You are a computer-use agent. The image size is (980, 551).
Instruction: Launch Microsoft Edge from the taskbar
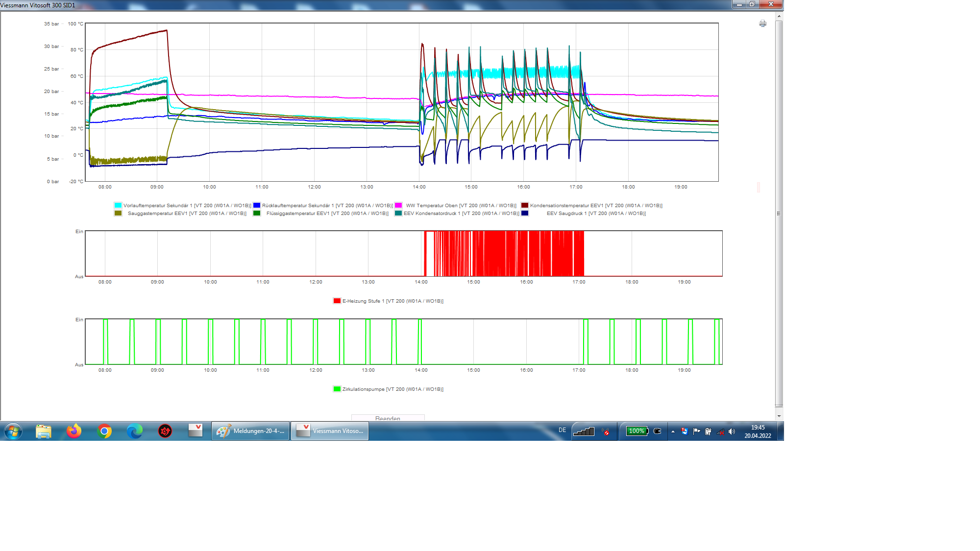coord(135,431)
